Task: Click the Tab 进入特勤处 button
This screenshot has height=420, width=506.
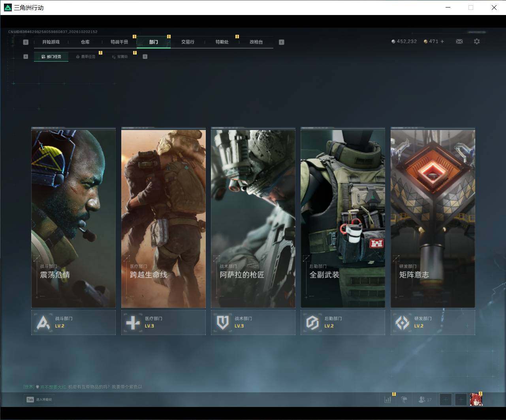Action: pyautogui.click(x=39, y=399)
